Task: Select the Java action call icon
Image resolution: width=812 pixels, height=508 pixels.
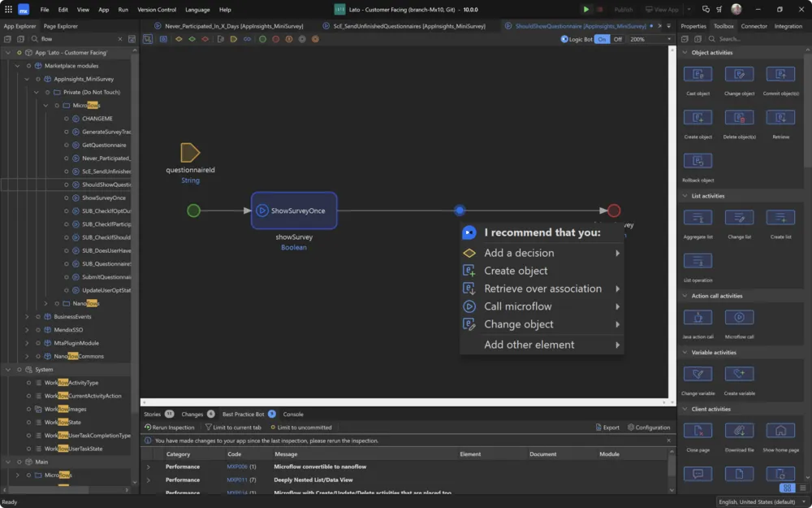Action: (698, 317)
